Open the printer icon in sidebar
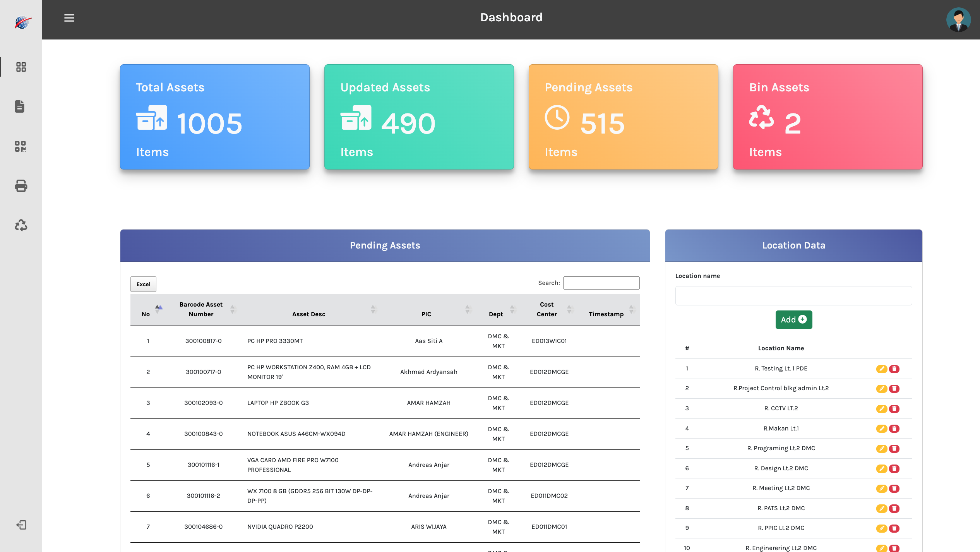Screen dimensions: 980x552 pos(21,186)
